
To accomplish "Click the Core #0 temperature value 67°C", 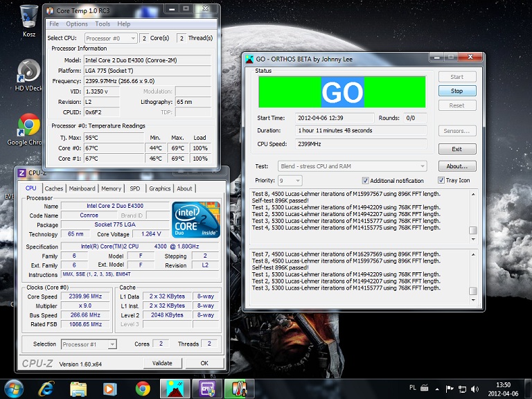I will [114, 148].
